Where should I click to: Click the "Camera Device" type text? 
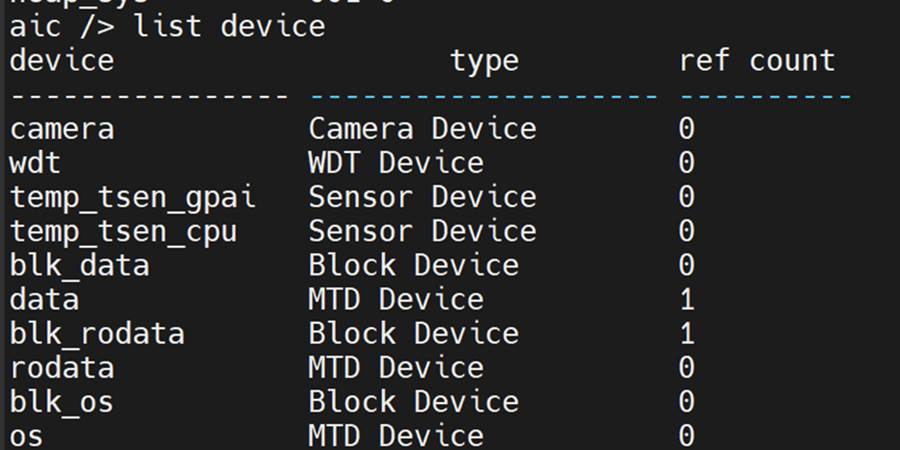(x=422, y=129)
